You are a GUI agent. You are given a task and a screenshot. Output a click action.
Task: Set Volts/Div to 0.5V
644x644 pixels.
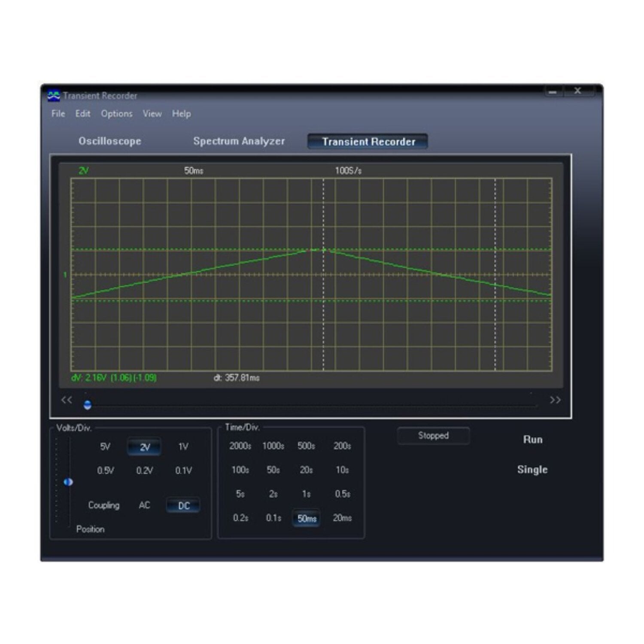[x=105, y=471]
